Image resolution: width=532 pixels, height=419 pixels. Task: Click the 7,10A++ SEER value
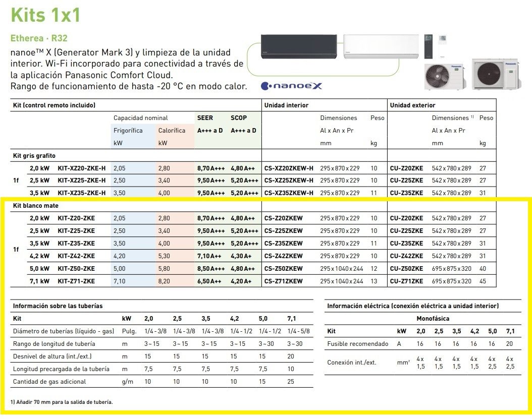(209, 256)
